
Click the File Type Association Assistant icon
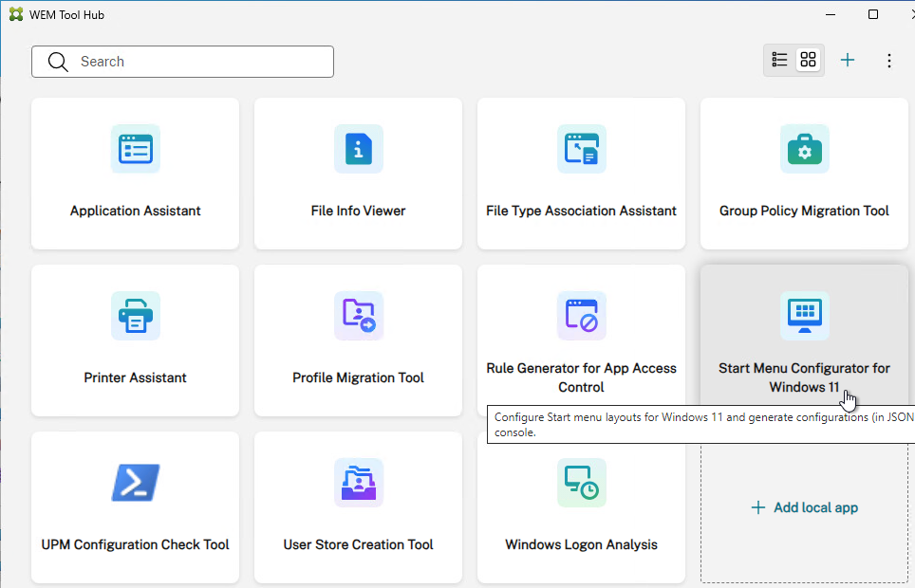581,149
